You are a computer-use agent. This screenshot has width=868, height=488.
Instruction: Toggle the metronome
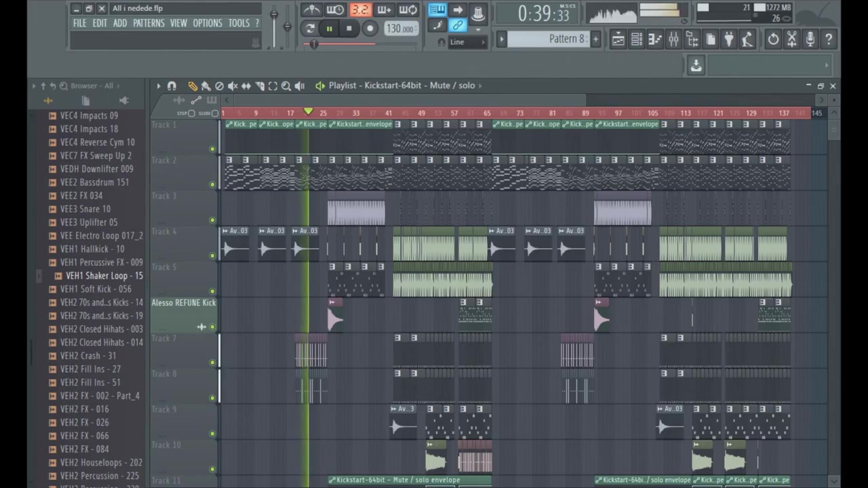pos(311,9)
